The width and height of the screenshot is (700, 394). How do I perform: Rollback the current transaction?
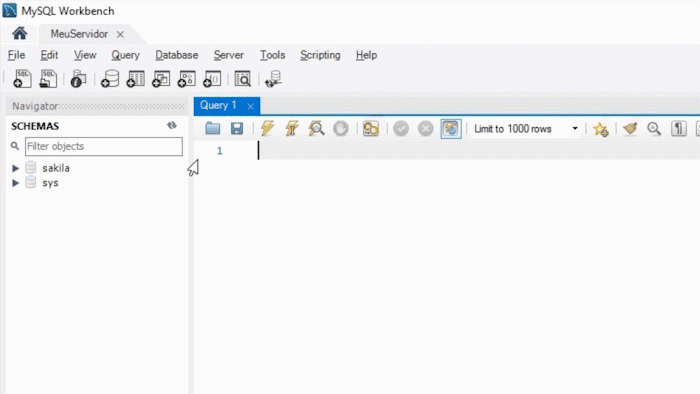pos(425,129)
